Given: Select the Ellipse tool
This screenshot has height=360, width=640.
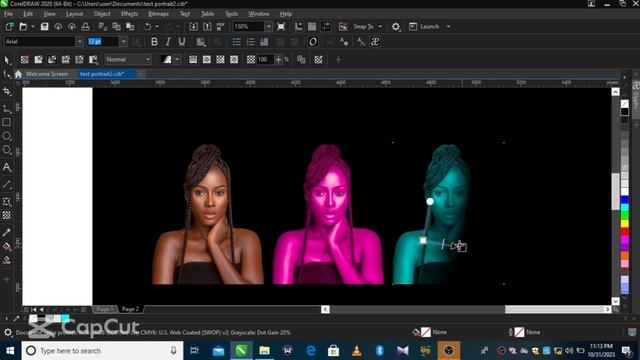Looking at the screenshot, I should tap(7, 136).
